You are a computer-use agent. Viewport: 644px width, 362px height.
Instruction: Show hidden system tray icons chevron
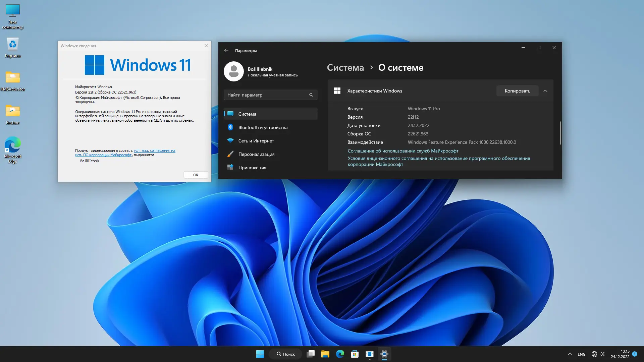click(x=570, y=354)
